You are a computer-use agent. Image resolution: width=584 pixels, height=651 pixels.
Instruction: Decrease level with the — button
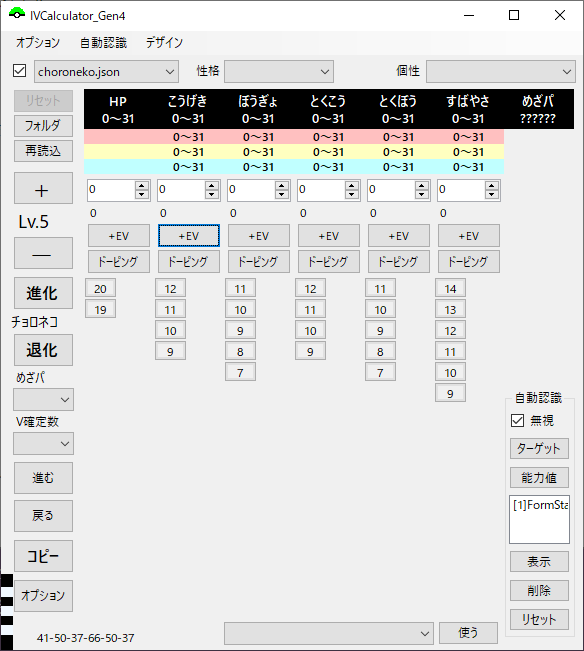[x=43, y=253]
